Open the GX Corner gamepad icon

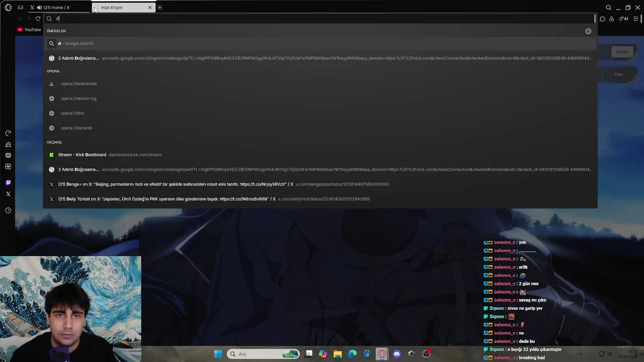click(x=20, y=8)
